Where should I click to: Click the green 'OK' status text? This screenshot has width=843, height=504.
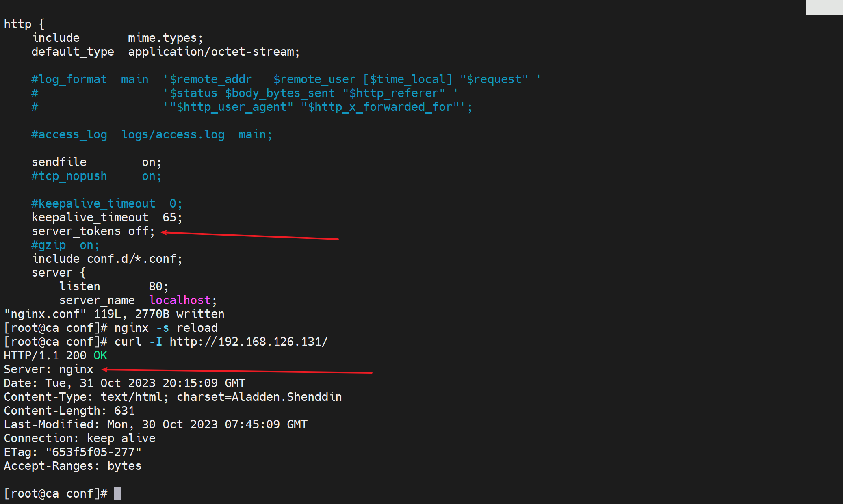(x=100, y=355)
